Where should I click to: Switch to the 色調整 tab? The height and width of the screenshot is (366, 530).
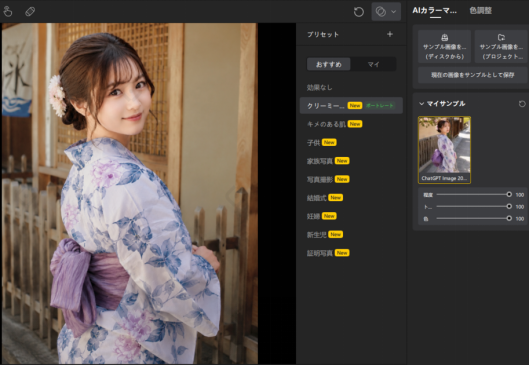[480, 10]
